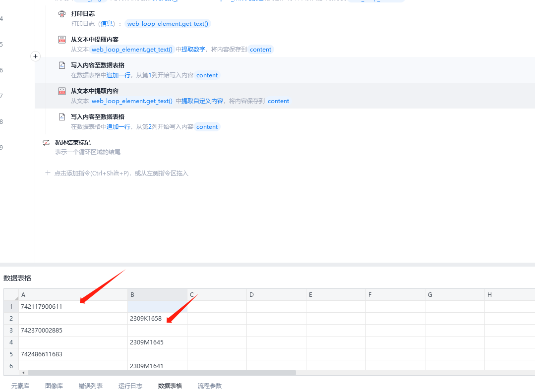Click cell with 2309M1641
This screenshot has height=392, width=535.
[157, 365]
